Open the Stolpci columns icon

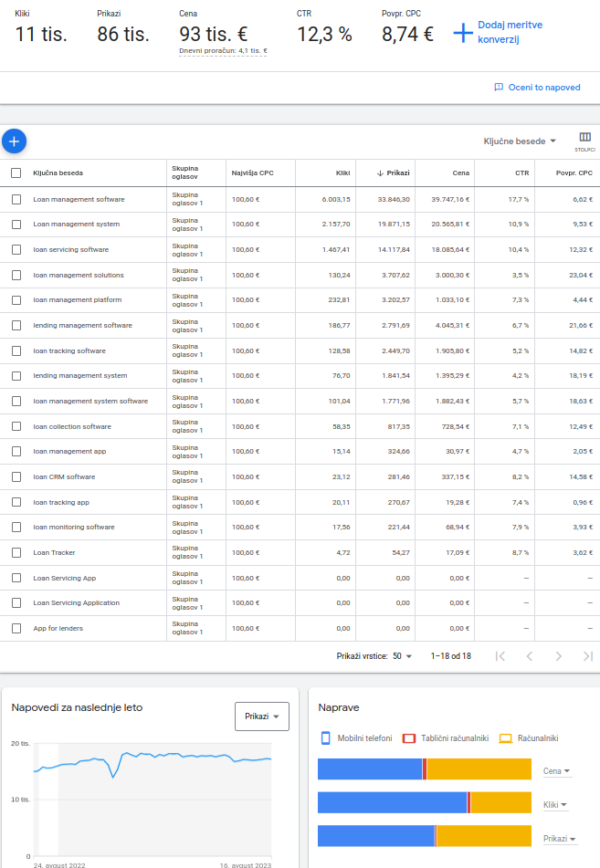pyautogui.click(x=584, y=140)
